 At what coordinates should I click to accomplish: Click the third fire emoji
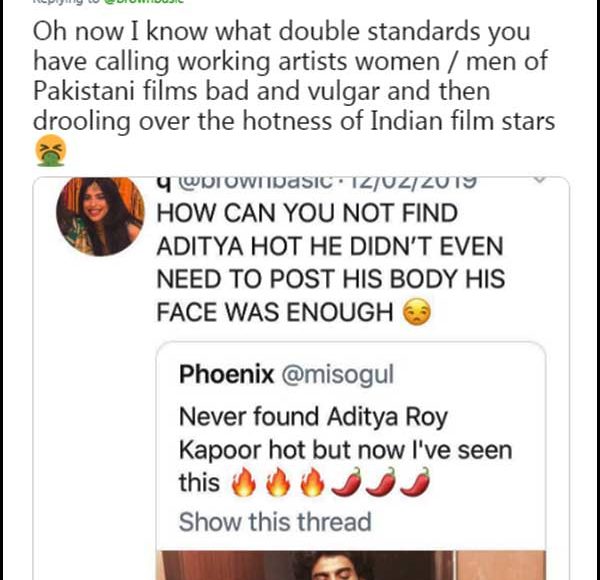click(x=315, y=484)
